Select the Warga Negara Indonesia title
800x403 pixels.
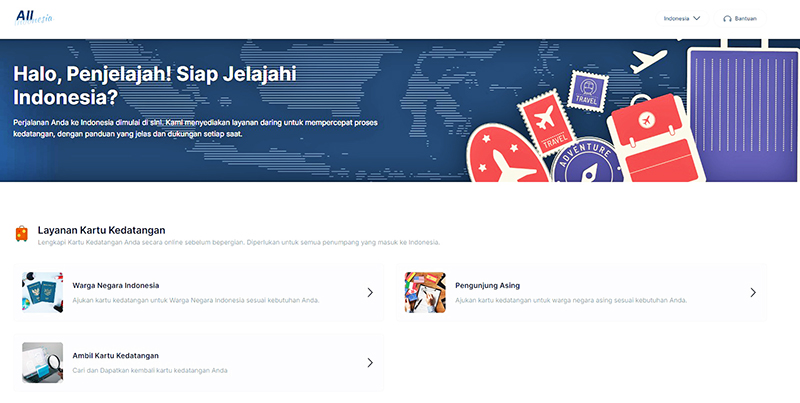point(115,285)
